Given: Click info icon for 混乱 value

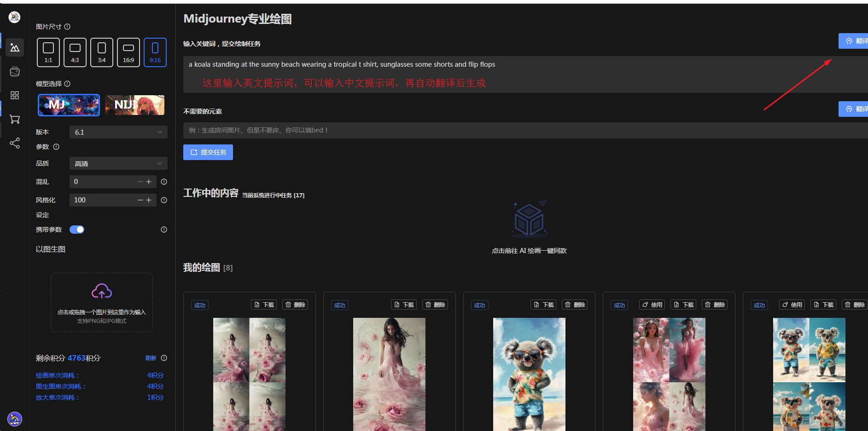Looking at the screenshot, I should click(x=164, y=182).
